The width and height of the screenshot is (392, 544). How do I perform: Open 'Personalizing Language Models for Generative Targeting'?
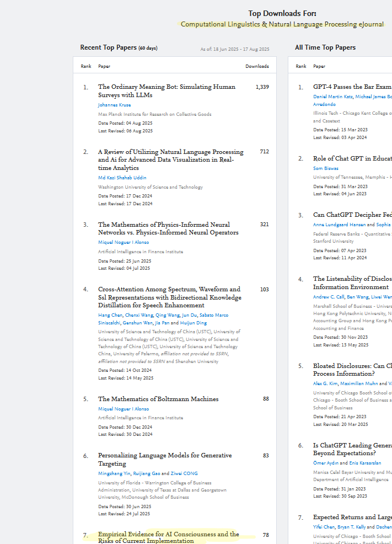coord(165,460)
